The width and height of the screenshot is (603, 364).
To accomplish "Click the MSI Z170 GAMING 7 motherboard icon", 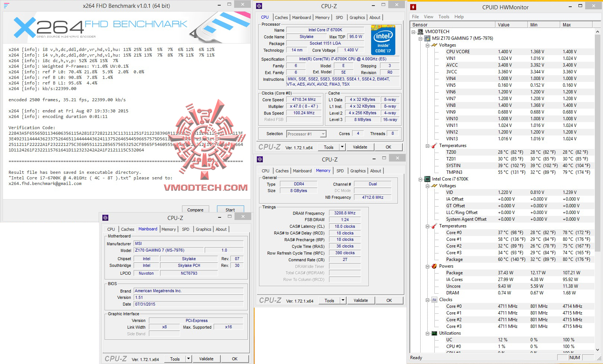I will coord(427,38).
